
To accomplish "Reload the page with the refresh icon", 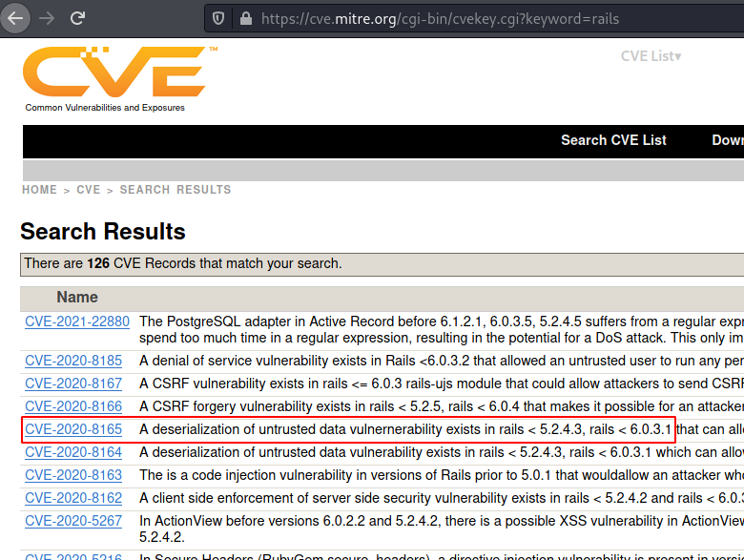I will 77,18.
